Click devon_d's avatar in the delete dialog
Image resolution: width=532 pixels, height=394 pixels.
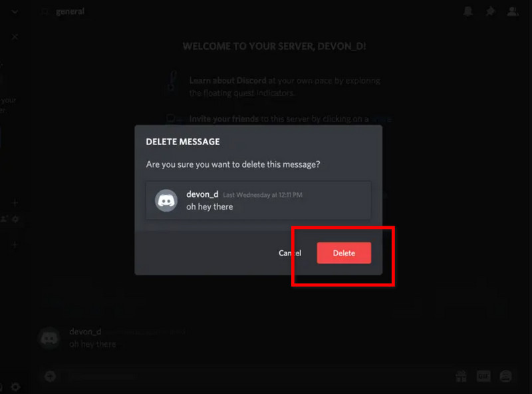point(166,200)
